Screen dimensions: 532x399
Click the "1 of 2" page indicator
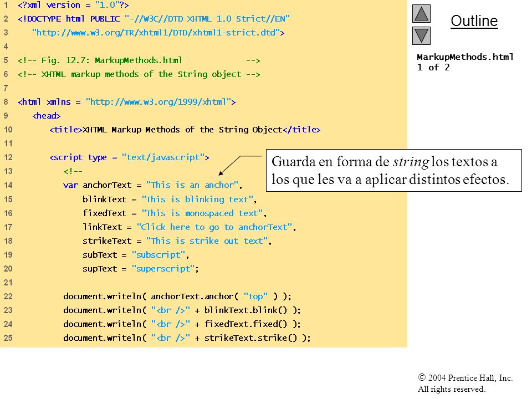pyautogui.click(x=433, y=67)
